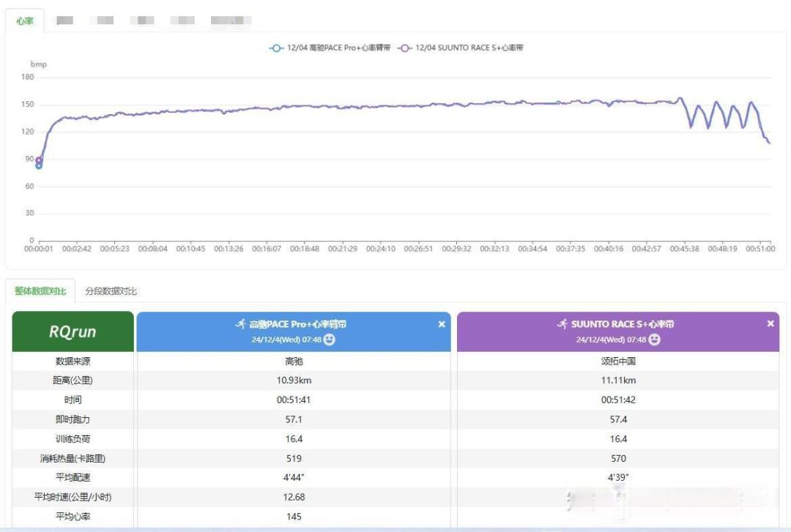Click purple start marker on heart rate curve
The image size is (791, 532).
pyautogui.click(x=39, y=160)
